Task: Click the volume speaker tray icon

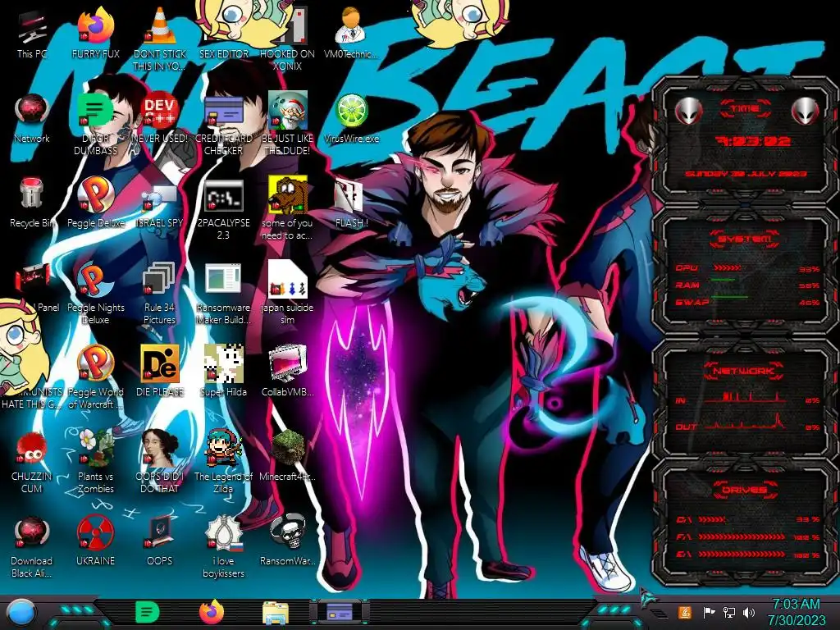Action: click(x=749, y=612)
